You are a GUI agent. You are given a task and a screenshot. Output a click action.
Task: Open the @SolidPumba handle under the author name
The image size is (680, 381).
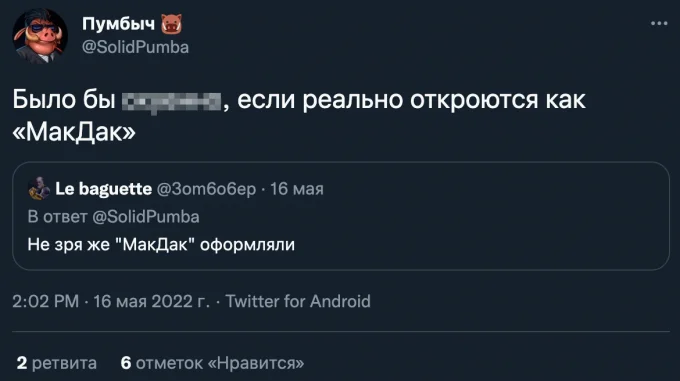[x=135, y=47]
